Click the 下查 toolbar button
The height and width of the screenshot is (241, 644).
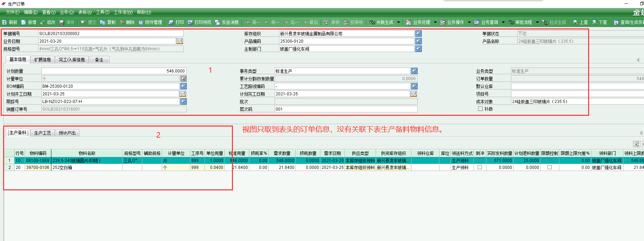(x=600, y=22)
